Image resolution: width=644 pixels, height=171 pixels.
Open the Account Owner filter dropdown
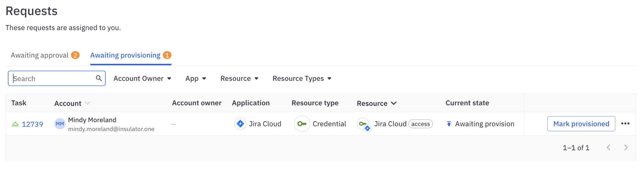[x=142, y=79]
